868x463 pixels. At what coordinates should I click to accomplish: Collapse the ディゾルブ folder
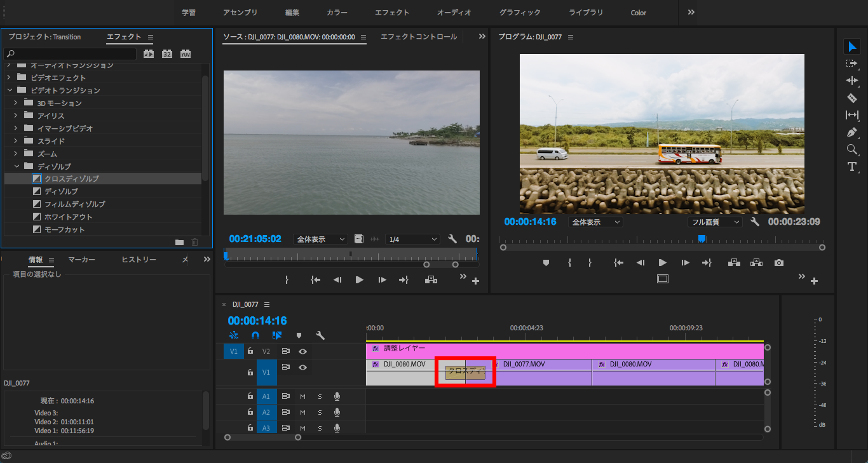pos(16,166)
